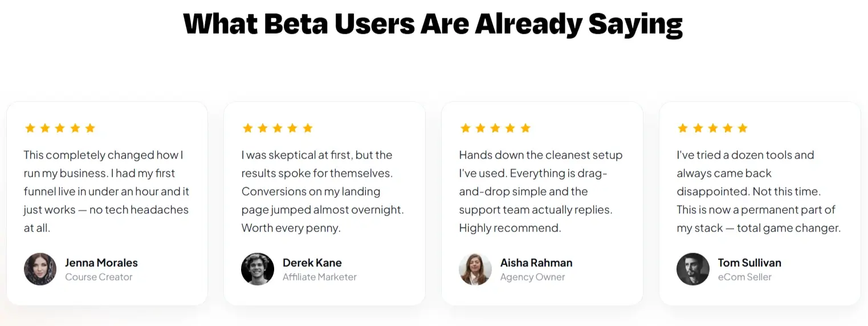Click first star in Derek Kane's review
The image size is (868, 326).
point(248,128)
